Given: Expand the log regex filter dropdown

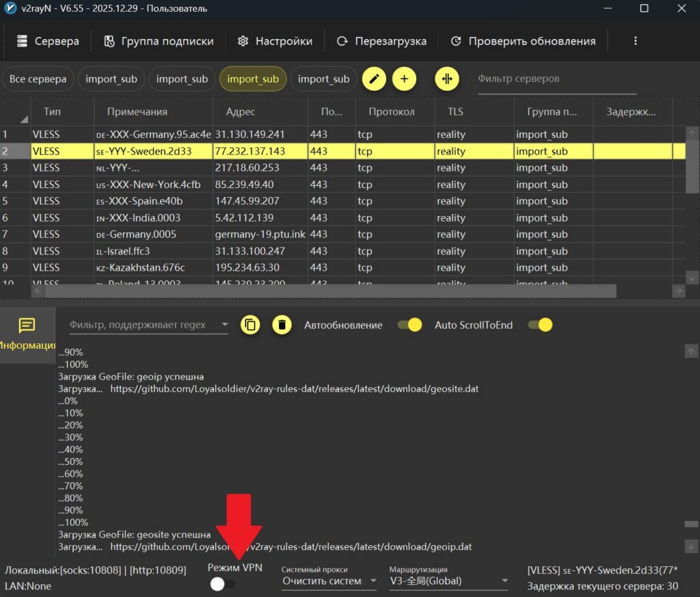Looking at the screenshot, I should 224,325.
